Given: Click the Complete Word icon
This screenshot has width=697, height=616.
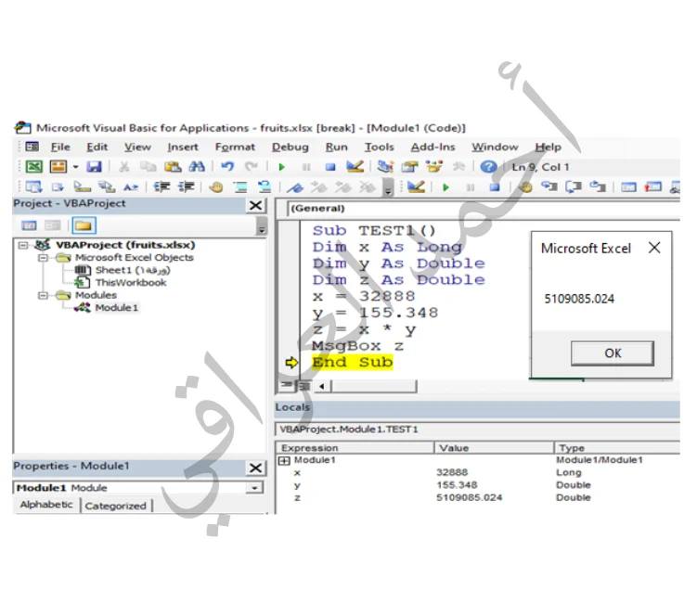Looking at the screenshot, I should (131, 187).
